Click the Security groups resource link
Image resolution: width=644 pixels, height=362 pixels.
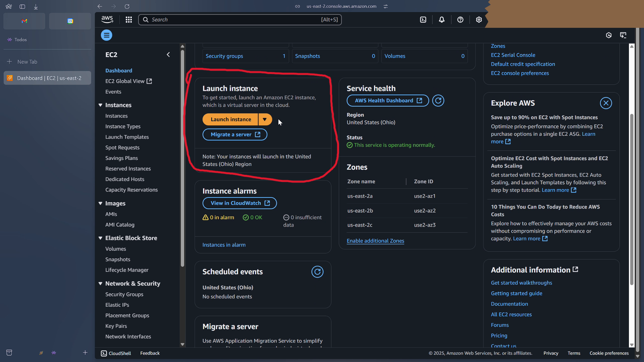[x=224, y=56]
